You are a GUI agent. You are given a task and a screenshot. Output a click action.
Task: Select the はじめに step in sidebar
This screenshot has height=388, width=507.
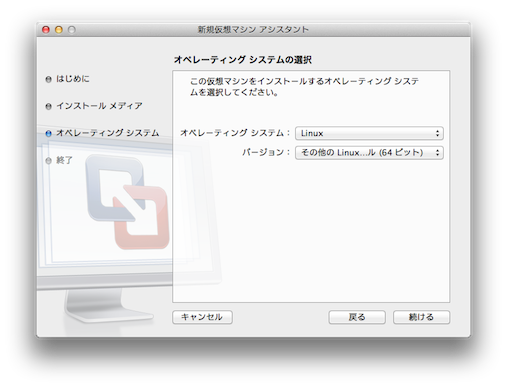tap(73, 79)
